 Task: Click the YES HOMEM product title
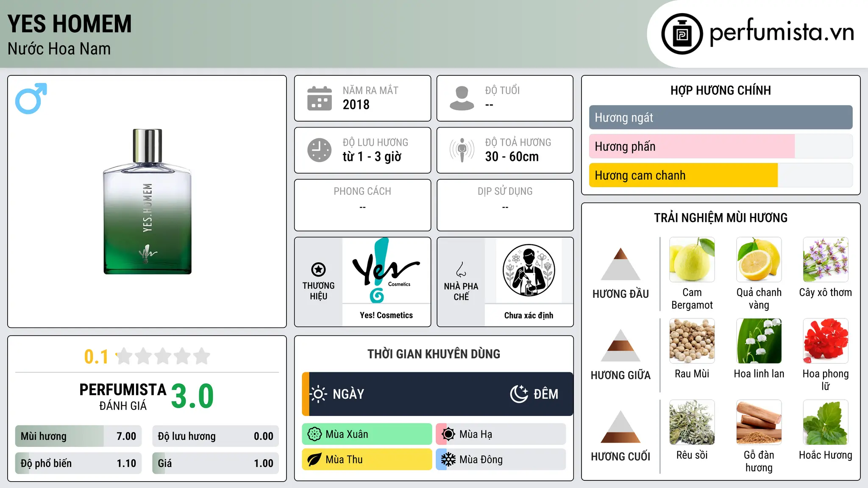pos(70,24)
